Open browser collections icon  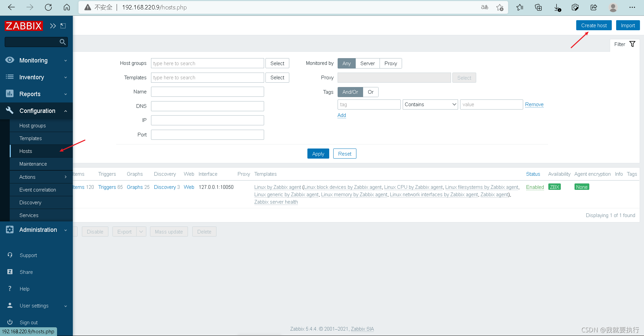(538, 7)
